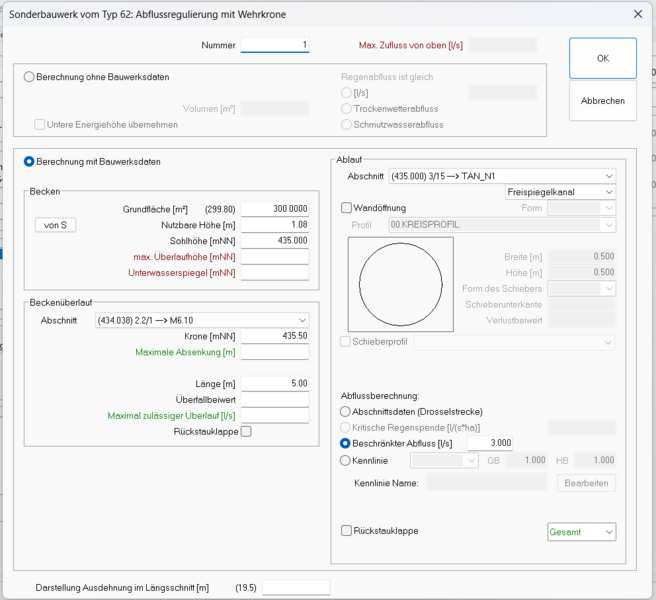Click 'Maximal zulässiger Überlauf [l/s]' field
Image resolution: width=656 pixels, height=600 pixels.
click(x=275, y=415)
